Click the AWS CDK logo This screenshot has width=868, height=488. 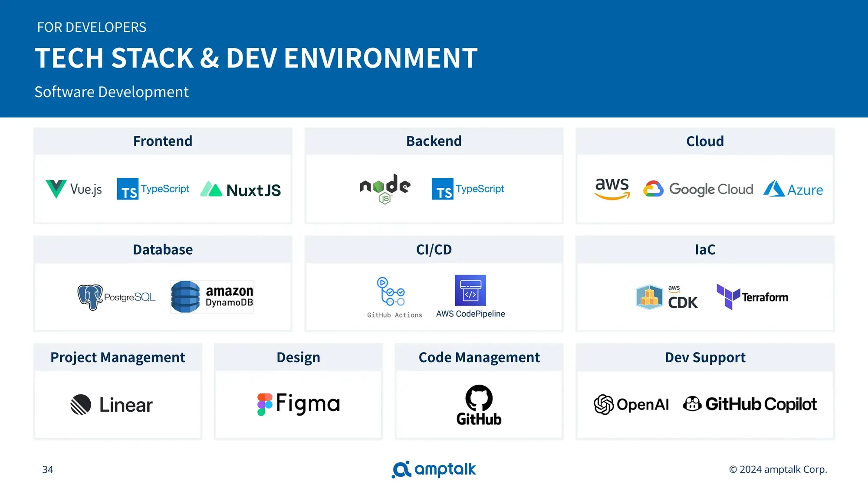(667, 297)
